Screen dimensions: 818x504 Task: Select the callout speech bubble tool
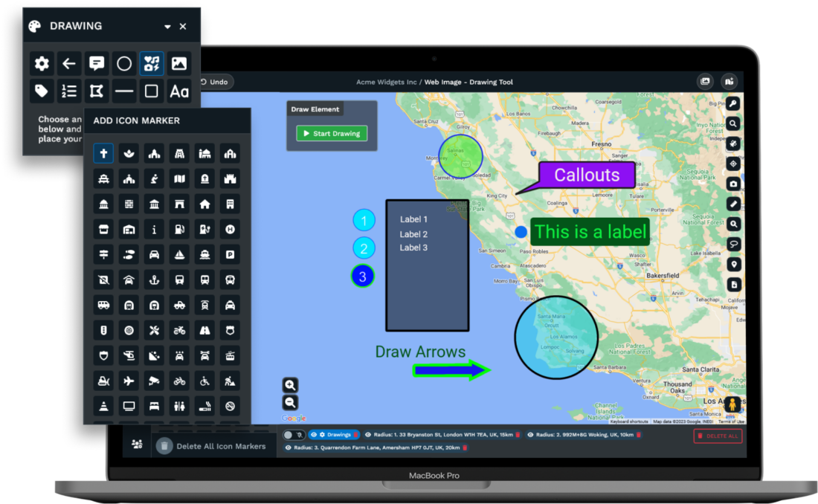97,64
